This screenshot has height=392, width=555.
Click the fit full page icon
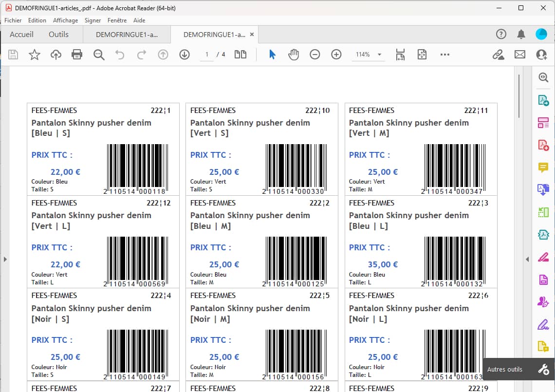click(x=422, y=55)
